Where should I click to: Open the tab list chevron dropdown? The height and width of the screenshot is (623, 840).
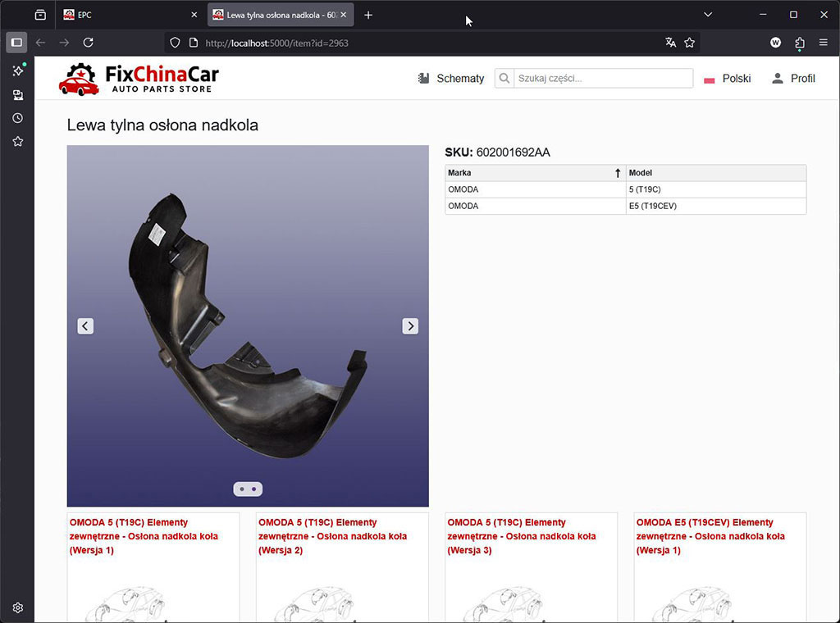pos(707,14)
